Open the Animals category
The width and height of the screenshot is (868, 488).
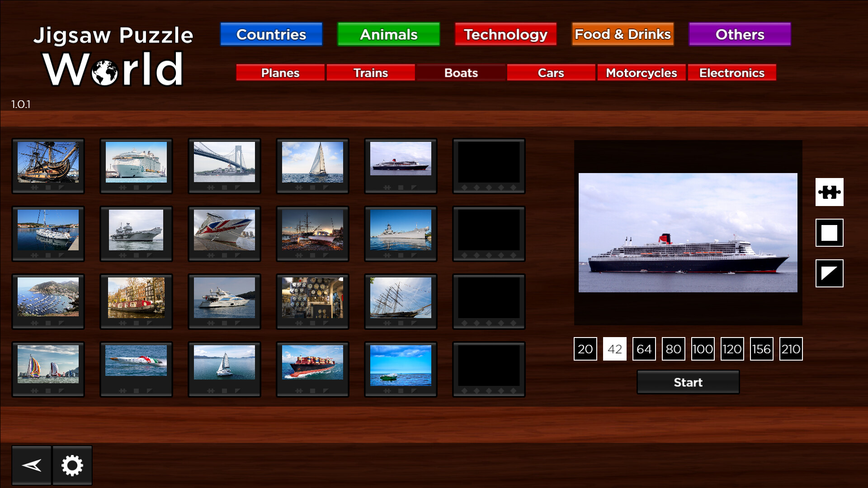point(388,34)
